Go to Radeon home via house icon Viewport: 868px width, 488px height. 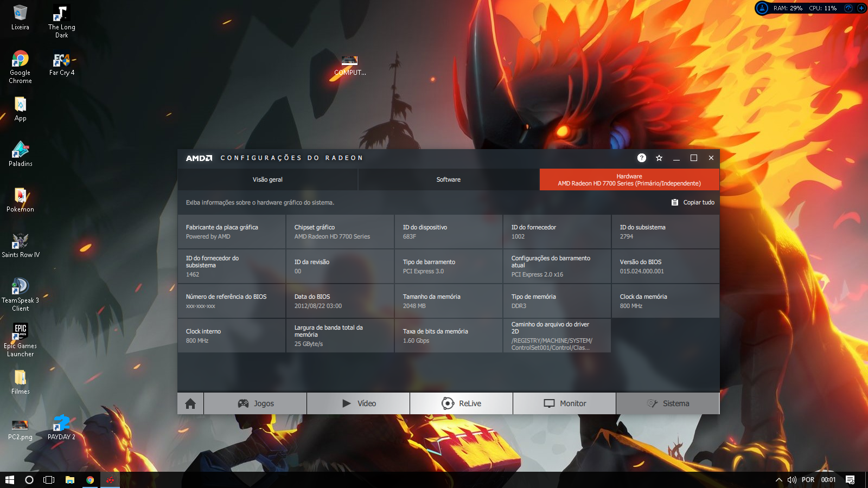(x=190, y=403)
